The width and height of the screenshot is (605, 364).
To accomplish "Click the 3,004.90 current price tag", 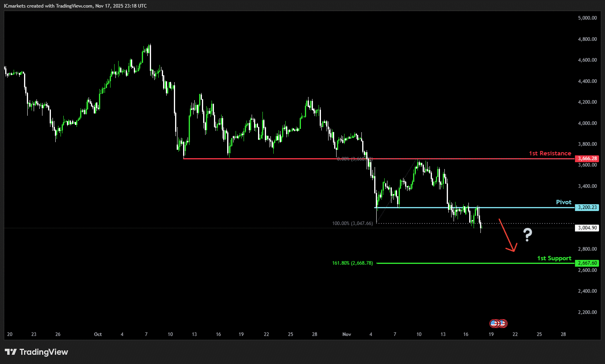I will tap(587, 228).
